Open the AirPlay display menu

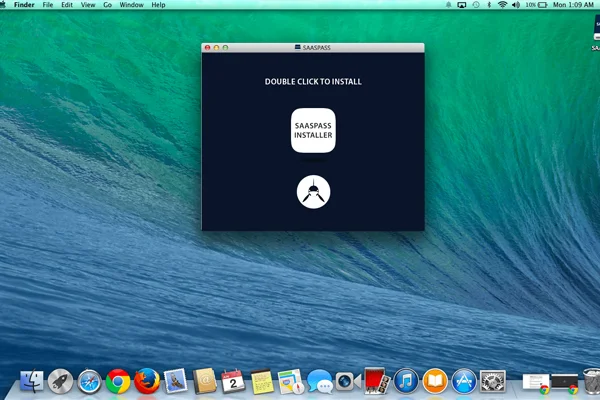click(x=462, y=5)
